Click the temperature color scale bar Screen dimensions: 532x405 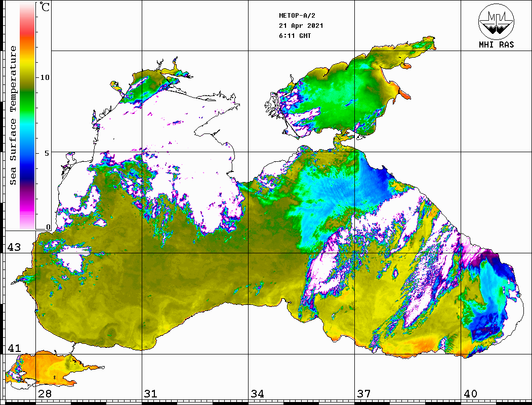click(x=27, y=116)
